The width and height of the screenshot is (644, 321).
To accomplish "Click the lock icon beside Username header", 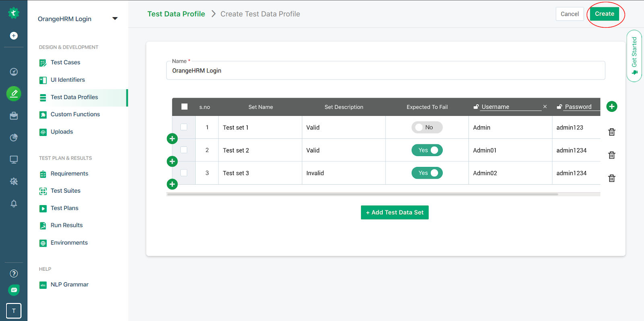I will pos(476,107).
